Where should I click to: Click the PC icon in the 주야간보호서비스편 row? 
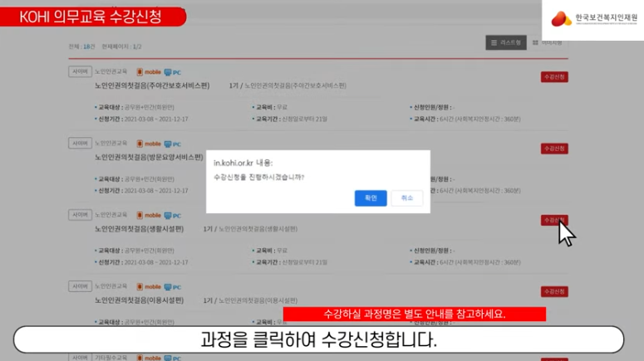[x=173, y=72]
